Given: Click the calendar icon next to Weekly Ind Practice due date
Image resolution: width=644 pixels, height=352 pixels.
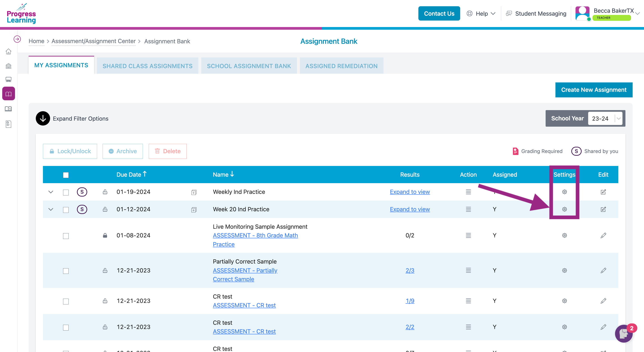Looking at the screenshot, I should (x=194, y=192).
